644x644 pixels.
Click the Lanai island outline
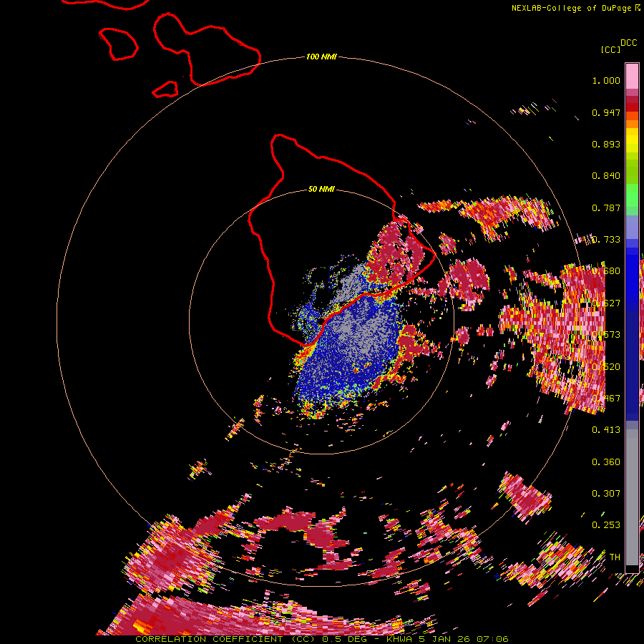click(x=118, y=44)
